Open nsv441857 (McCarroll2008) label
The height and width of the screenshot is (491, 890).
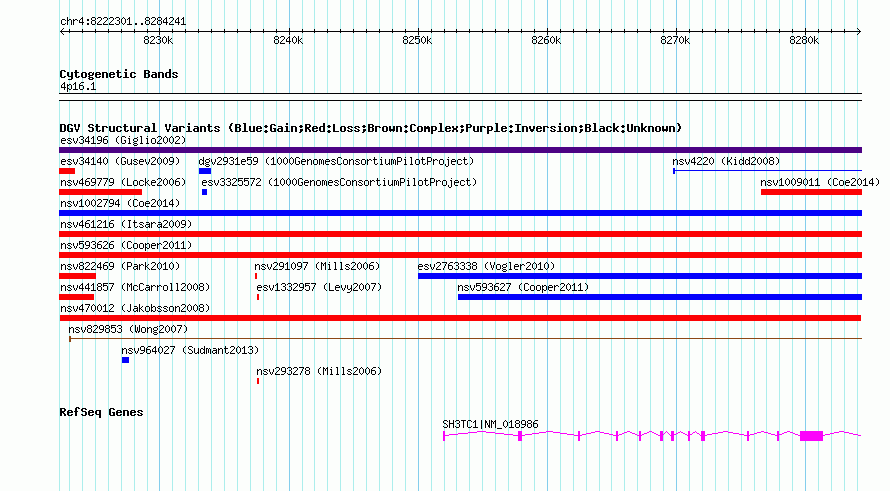pyautogui.click(x=135, y=287)
